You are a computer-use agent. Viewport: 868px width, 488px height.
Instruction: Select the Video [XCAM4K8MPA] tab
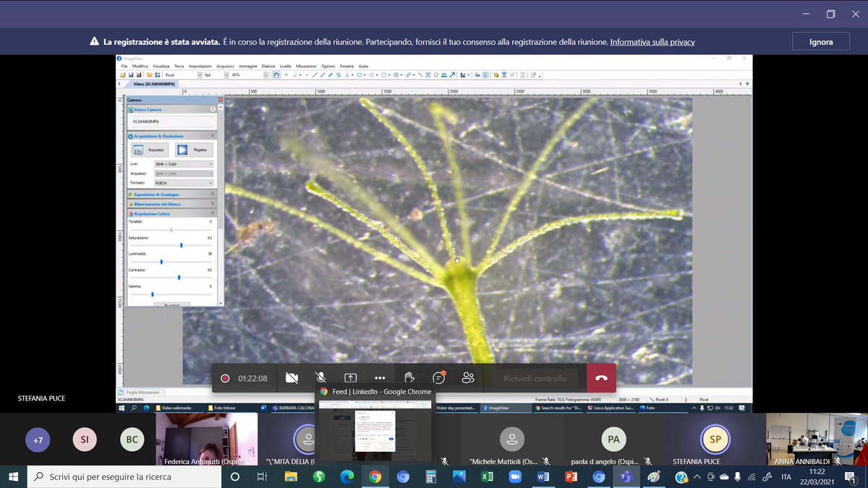tap(156, 84)
